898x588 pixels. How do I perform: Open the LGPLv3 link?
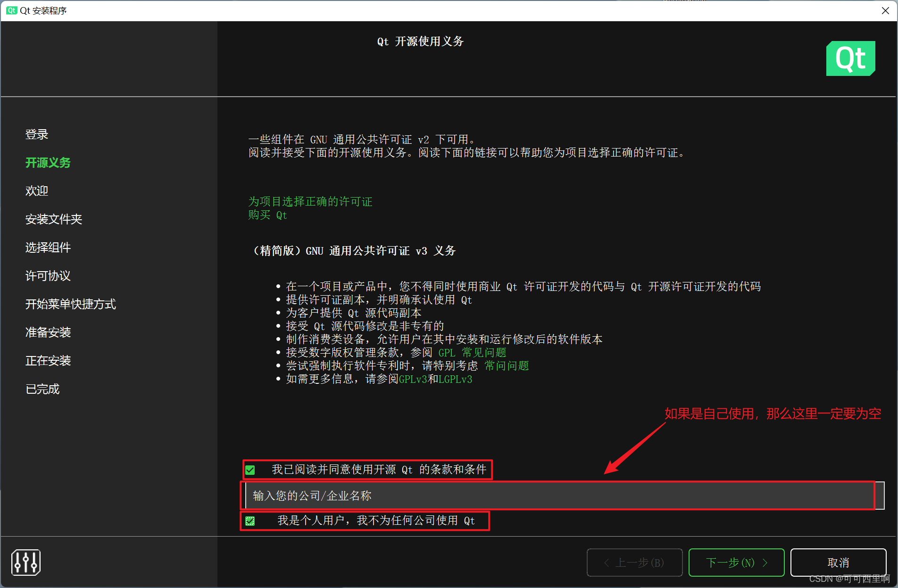455,379
